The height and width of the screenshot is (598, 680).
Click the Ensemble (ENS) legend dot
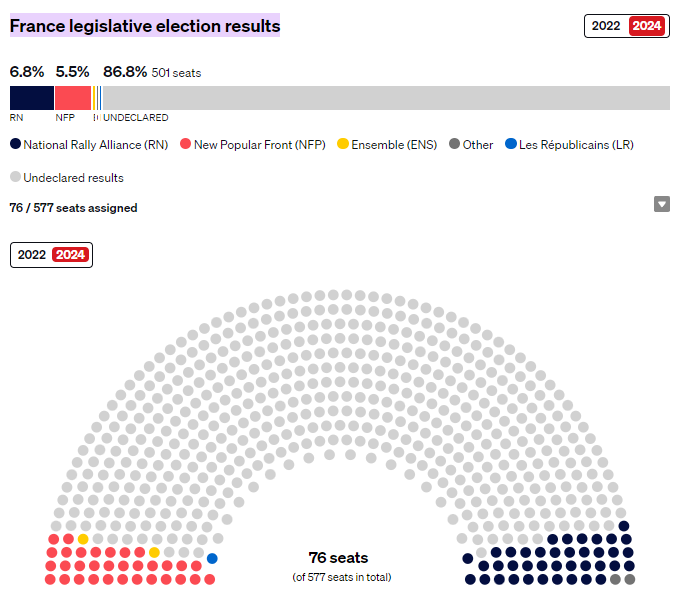pos(343,144)
